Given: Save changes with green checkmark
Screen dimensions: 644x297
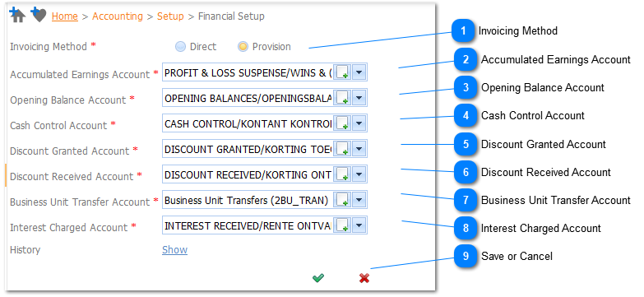Looking at the screenshot, I should coord(318,278).
